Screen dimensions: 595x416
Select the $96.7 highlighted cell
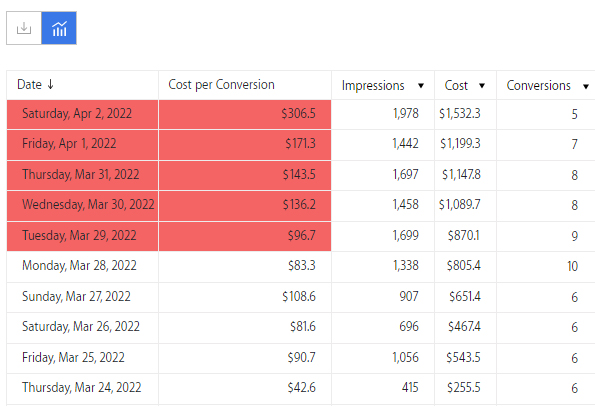(245, 236)
